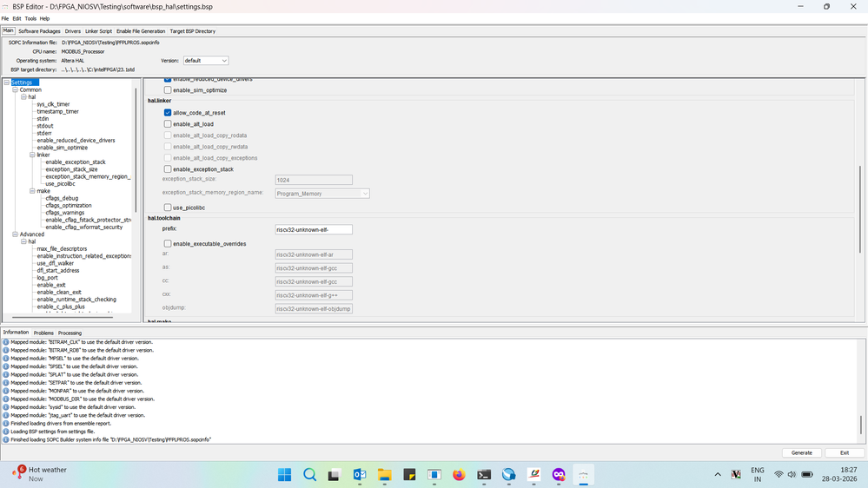Open the Edit menu
Image resolution: width=868 pixels, height=488 pixels.
coord(17,18)
